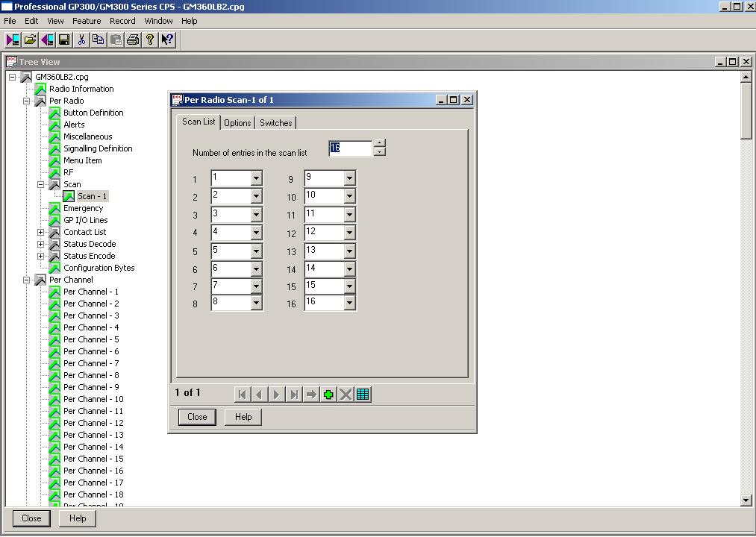Close the Per Radio Scan dialog via Close button
756x537 pixels.
pyautogui.click(x=197, y=417)
